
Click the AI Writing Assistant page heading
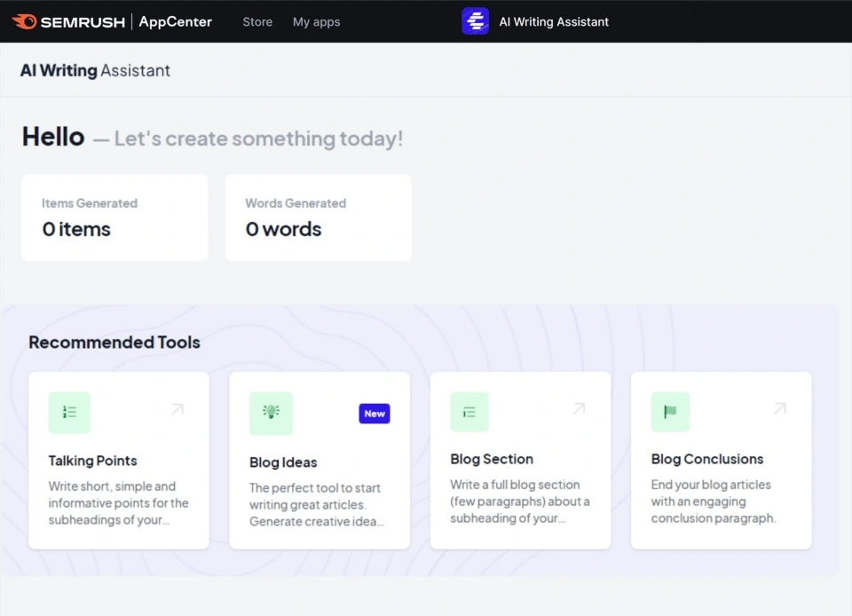(x=95, y=71)
